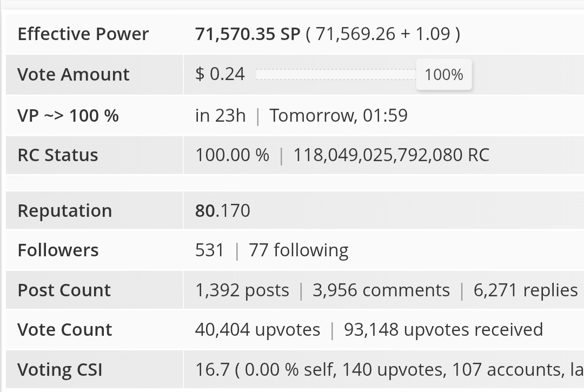This screenshot has width=584, height=392.
Task: Open the 531 followers count
Action: (210, 250)
